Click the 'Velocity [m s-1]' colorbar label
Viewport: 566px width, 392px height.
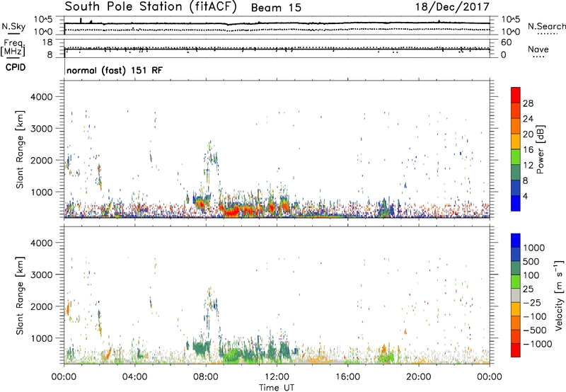pyautogui.click(x=559, y=295)
